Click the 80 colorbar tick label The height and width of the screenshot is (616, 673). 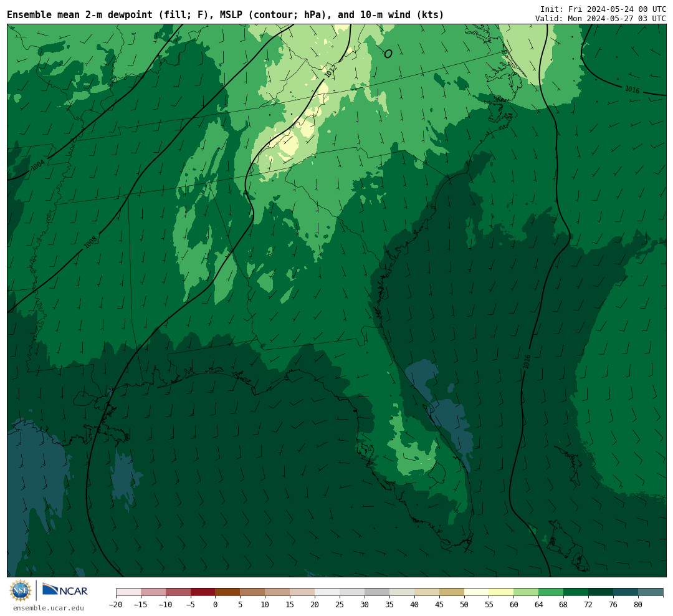tap(639, 605)
